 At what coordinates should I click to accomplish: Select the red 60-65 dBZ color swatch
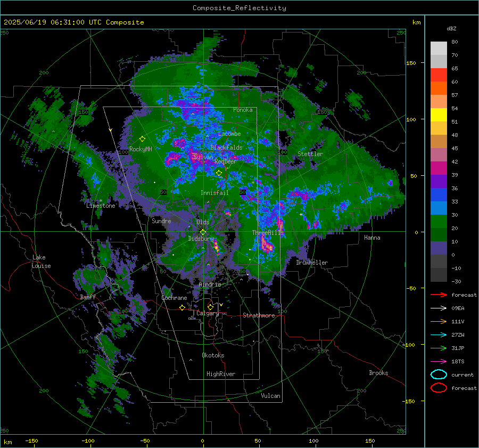point(439,75)
